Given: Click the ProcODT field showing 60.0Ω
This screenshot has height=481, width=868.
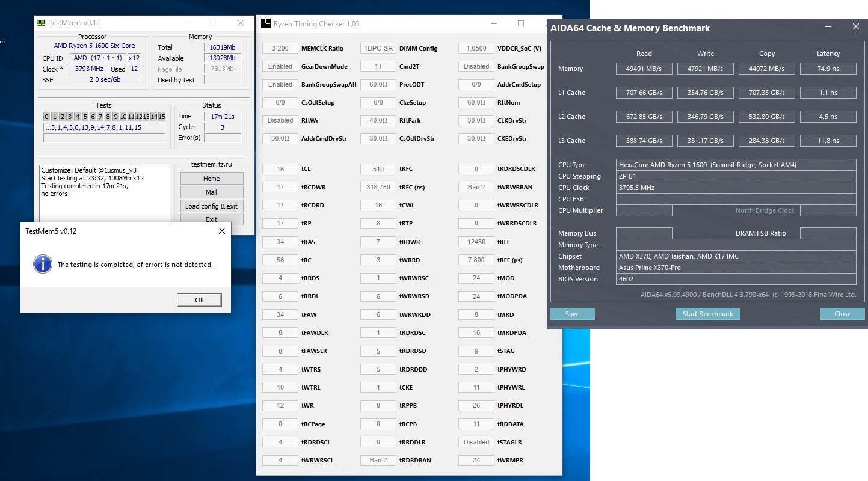Looking at the screenshot, I should (378, 84).
